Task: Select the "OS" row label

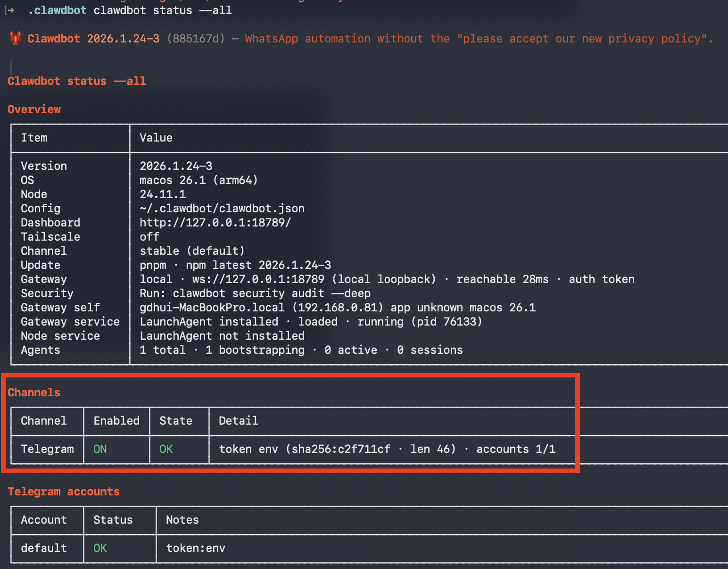Action: [x=27, y=180]
